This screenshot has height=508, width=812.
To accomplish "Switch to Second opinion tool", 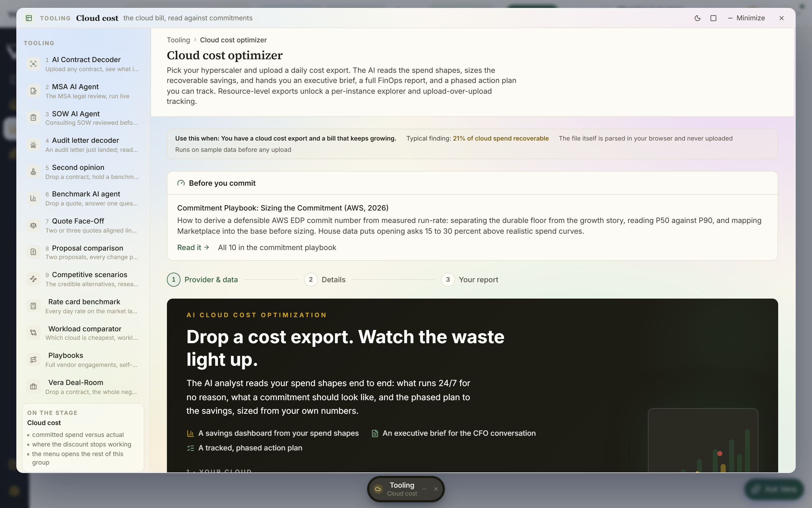I will 83,172.
